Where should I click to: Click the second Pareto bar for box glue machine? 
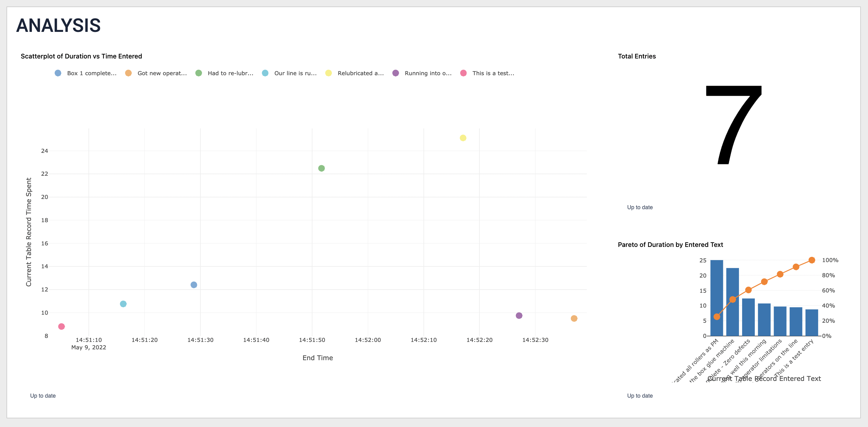tap(733, 302)
